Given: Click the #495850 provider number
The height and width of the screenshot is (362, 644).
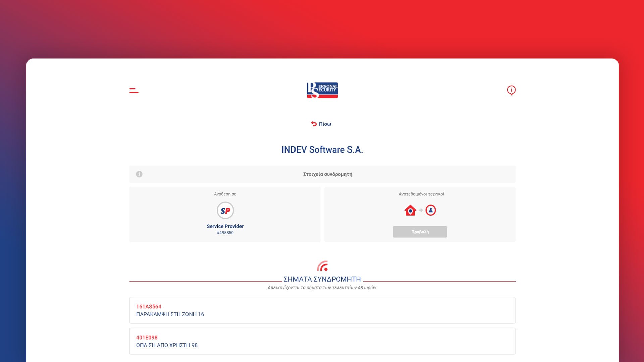Looking at the screenshot, I should 225,233.
